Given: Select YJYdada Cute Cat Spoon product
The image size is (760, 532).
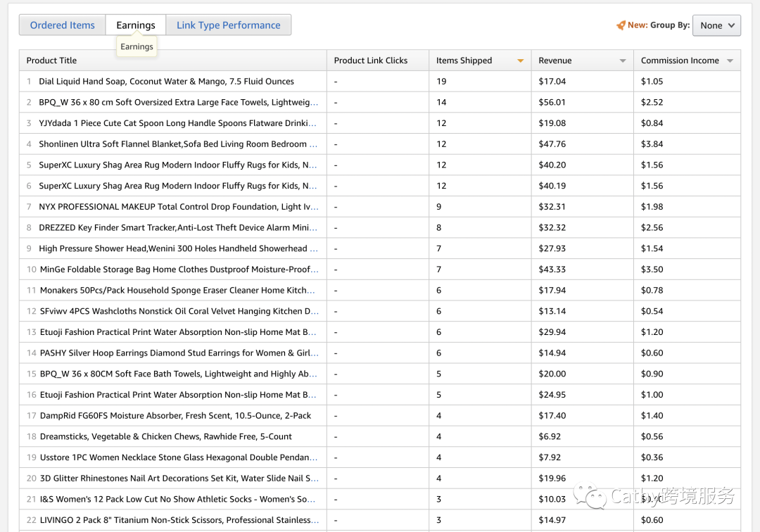Looking at the screenshot, I should [177, 123].
